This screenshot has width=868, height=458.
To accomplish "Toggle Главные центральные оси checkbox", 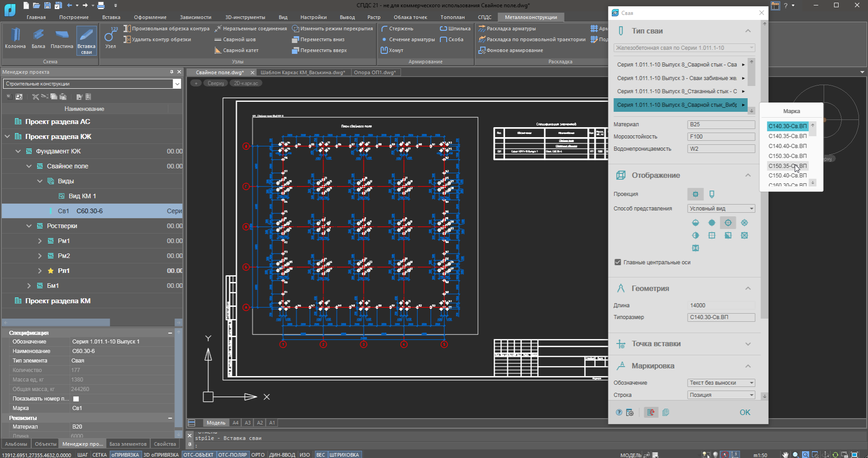I will click(x=618, y=262).
